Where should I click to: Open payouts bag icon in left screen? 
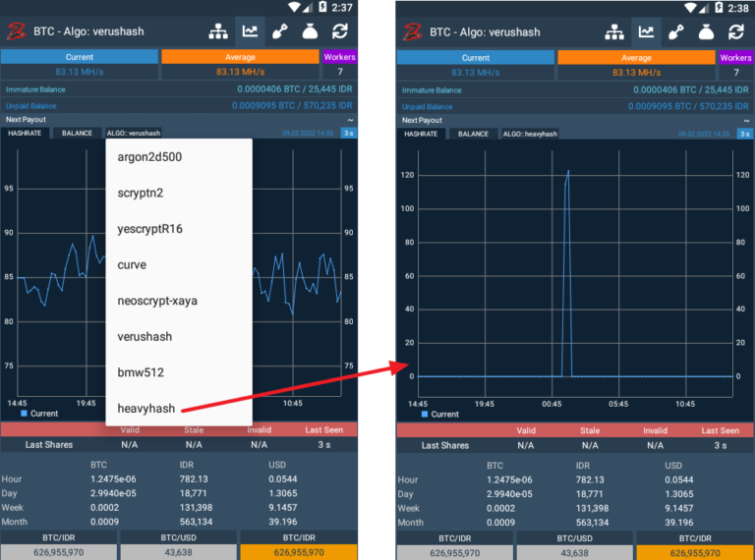pyautogui.click(x=310, y=31)
